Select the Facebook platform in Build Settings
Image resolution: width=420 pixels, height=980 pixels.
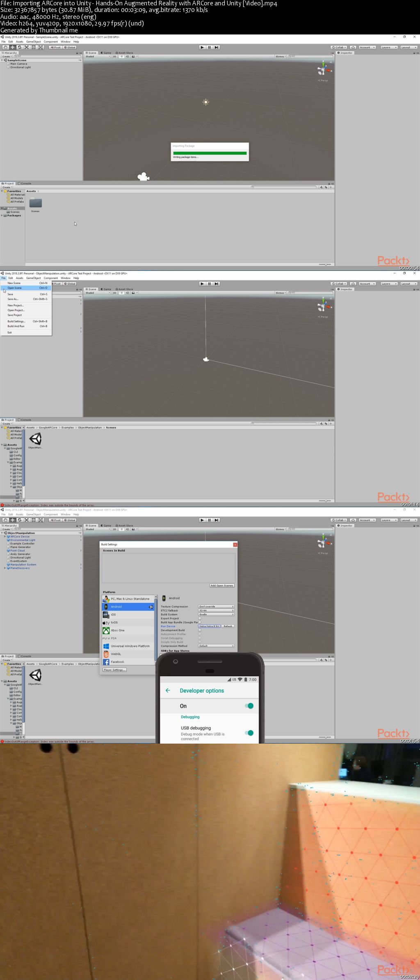pos(128,662)
